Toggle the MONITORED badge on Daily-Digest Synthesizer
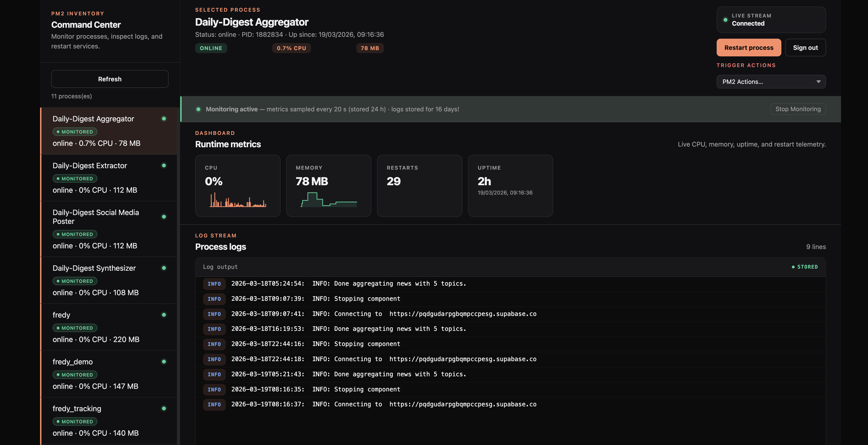 (x=75, y=281)
